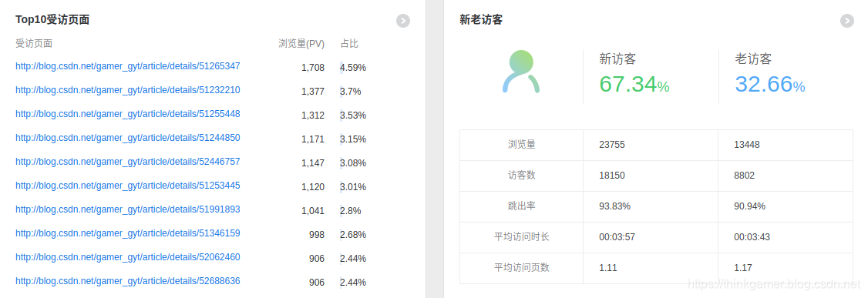Open article link ending in 52446757
Screen dimensions: 868x298
pyautogui.click(x=128, y=162)
